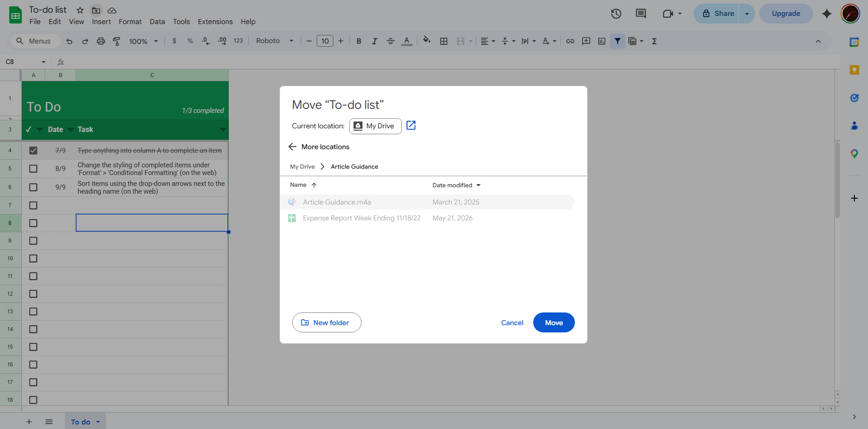This screenshot has height=429, width=868.
Task: Open Contacts side panel
Action: pyautogui.click(x=854, y=126)
